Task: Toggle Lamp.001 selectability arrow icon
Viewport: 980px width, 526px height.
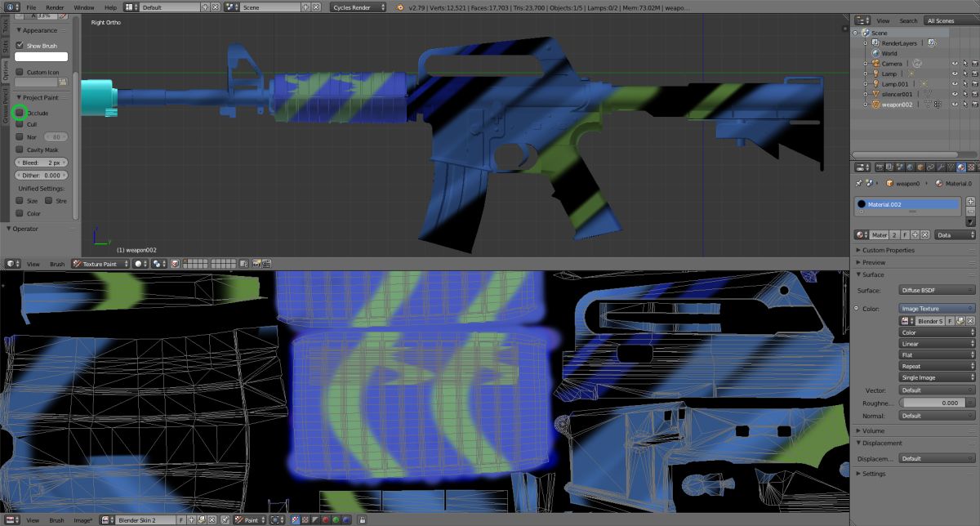Action: 964,83
